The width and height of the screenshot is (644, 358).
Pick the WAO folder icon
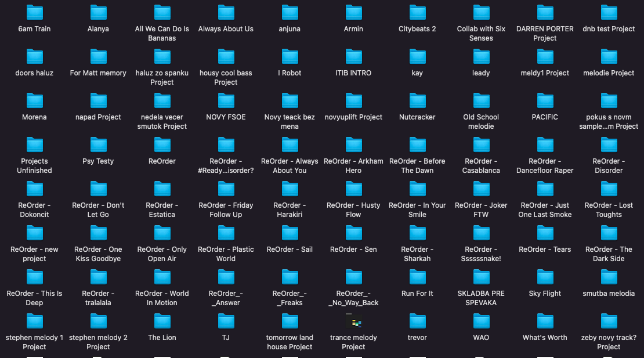click(482, 321)
